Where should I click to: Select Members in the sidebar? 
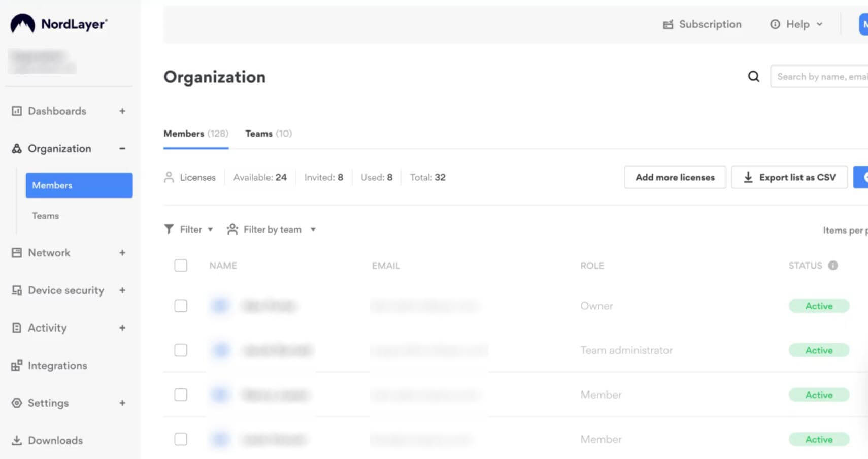[79, 185]
